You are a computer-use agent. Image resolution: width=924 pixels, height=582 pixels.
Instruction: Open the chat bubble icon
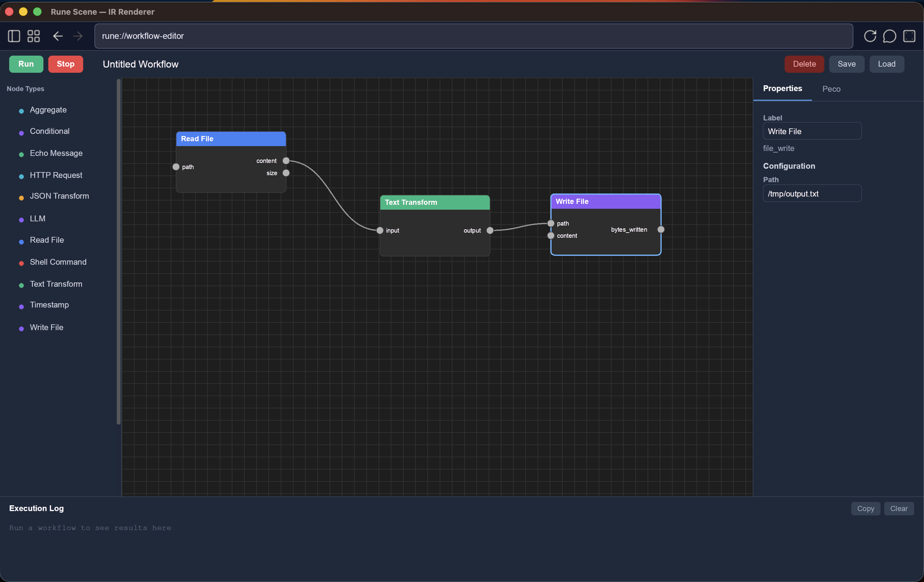[x=890, y=36]
